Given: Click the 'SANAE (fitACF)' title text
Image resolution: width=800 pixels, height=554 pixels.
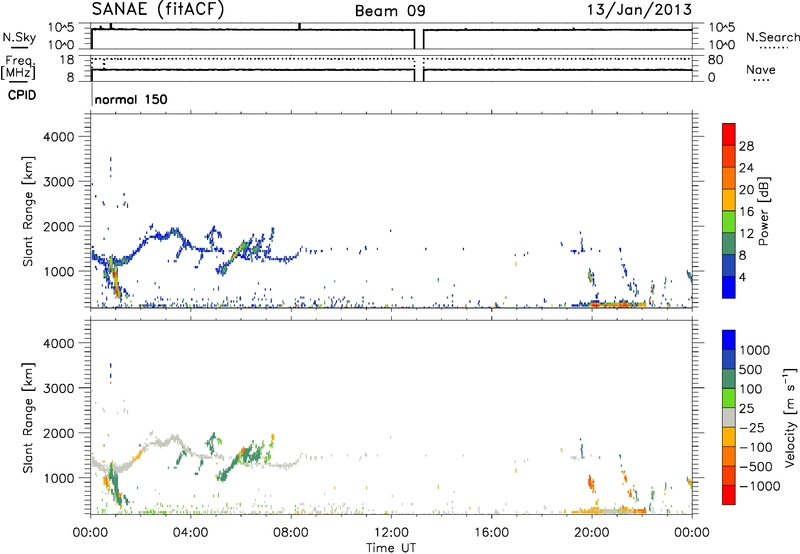Looking at the screenshot, I should (158, 10).
